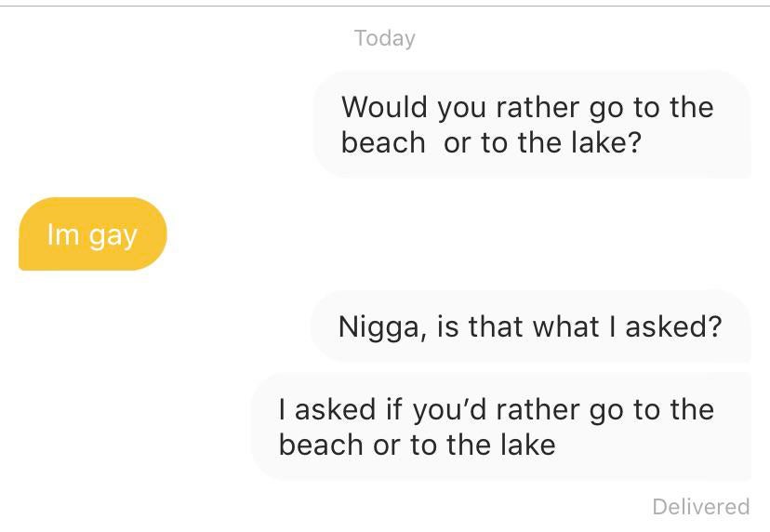Tap the word "gay" in the yellow bubble
The image size is (770, 532).
(113, 236)
